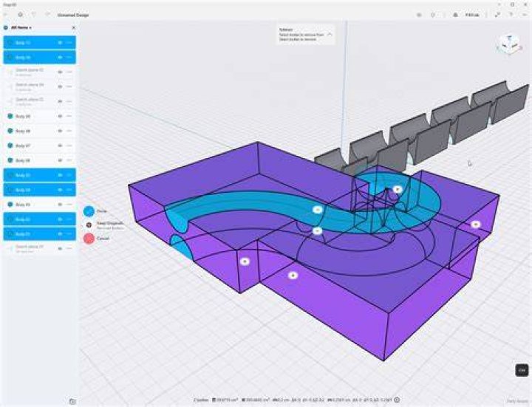The width and height of the screenshot is (532, 407).
Task: Deselect the highlighted Body 10 row
Action: pos(40,58)
